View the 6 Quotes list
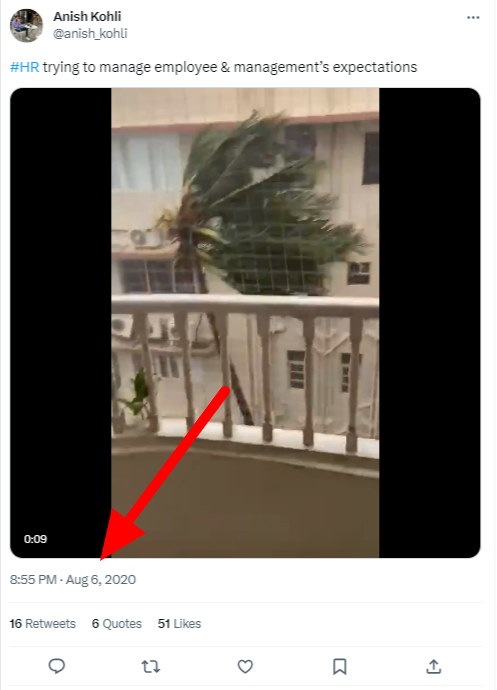Screen dimensions: 497x690 pyautogui.click(x=117, y=624)
